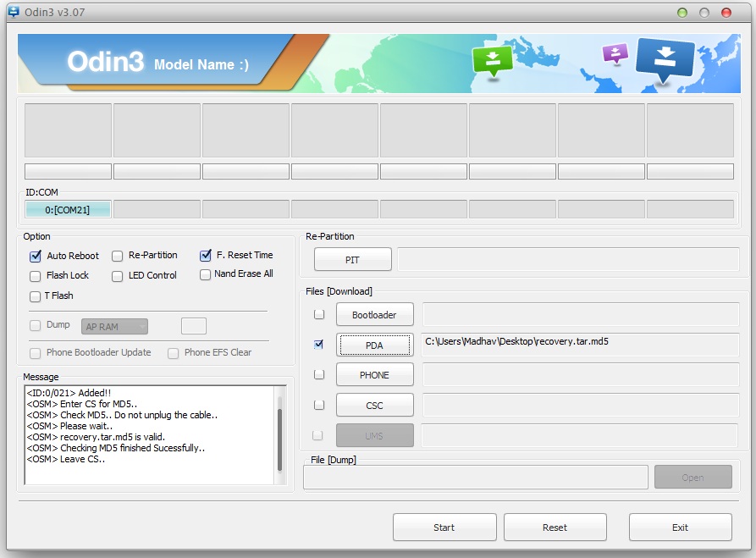The width and height of the screenshot is (756, 558).
Task: Disable F. Reset Time checkbox
Action: tap(206, 255)
